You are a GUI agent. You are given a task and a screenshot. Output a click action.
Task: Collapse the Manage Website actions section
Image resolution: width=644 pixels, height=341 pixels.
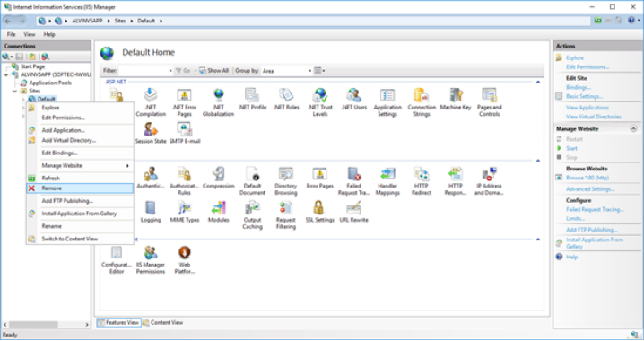[633, 128]
